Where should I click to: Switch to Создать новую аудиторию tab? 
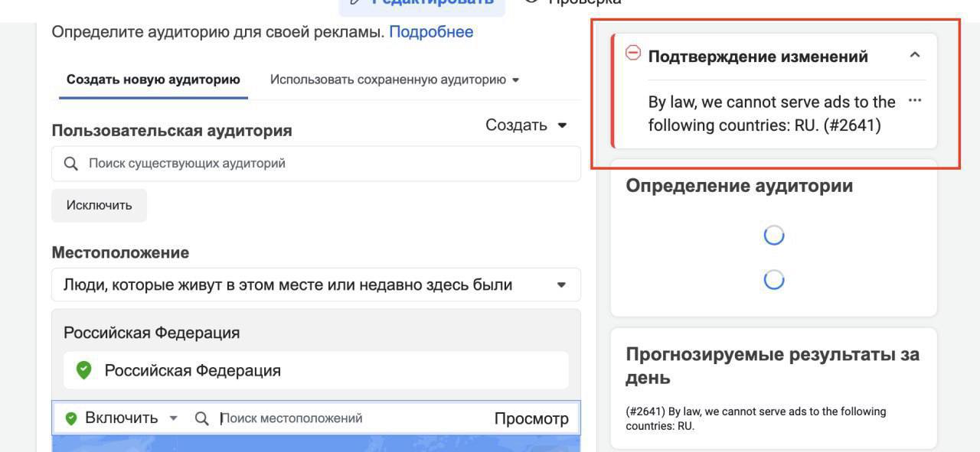(153, 80)
